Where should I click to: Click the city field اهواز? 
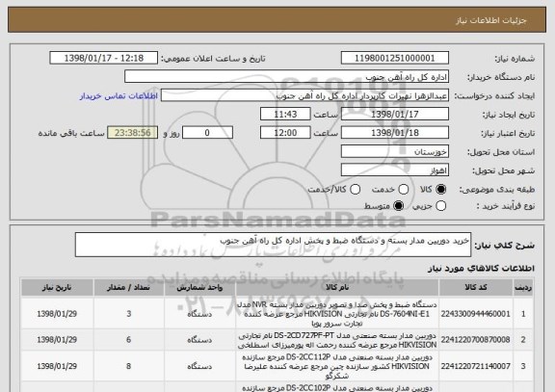(395, 170)
